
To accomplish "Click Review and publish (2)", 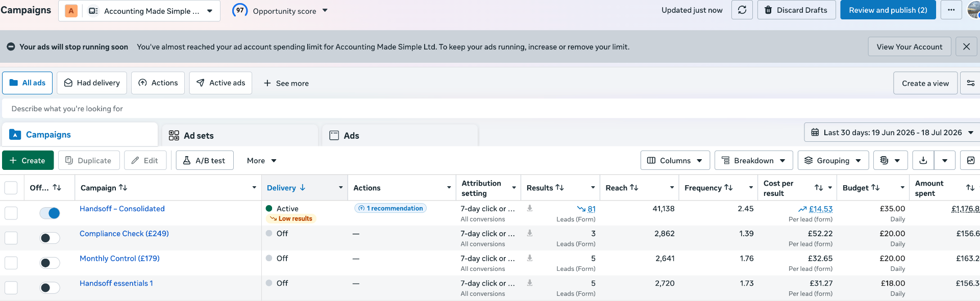I will point(888,10).
